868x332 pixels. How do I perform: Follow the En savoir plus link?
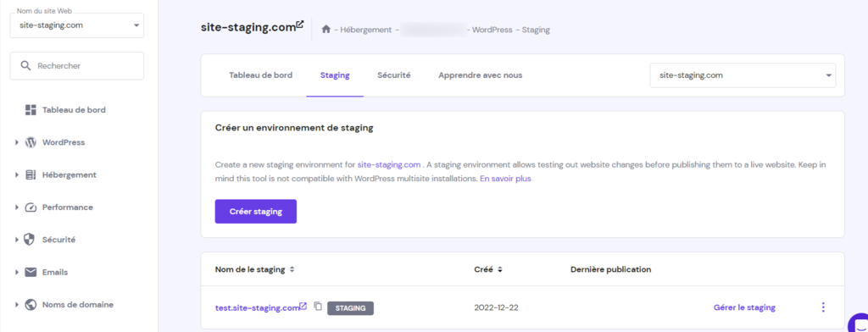click(x=505, y=179)
